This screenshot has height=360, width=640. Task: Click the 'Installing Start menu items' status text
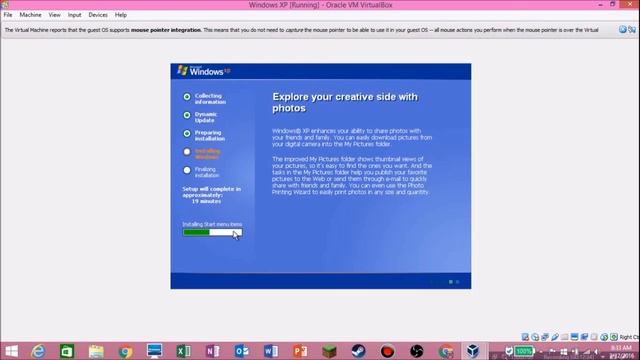click(x=212, y=224)
